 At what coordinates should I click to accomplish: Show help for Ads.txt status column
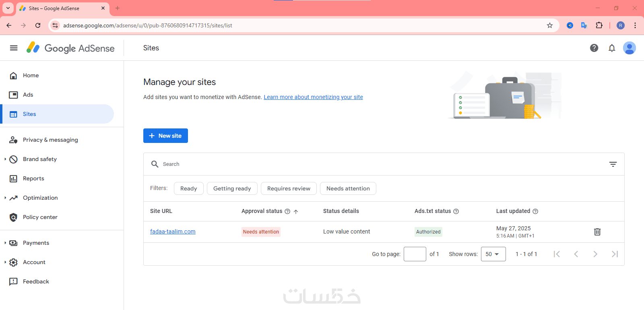456,211
